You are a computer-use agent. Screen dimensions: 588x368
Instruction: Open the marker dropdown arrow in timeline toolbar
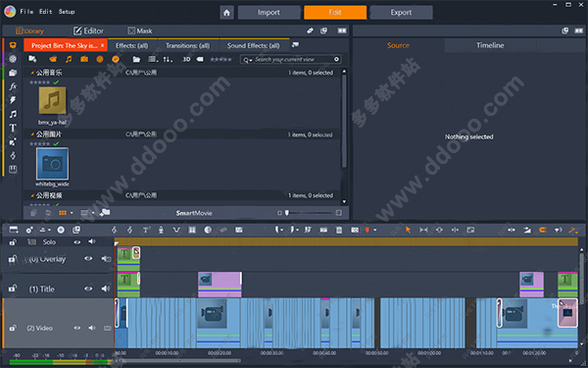coord(374,230)
